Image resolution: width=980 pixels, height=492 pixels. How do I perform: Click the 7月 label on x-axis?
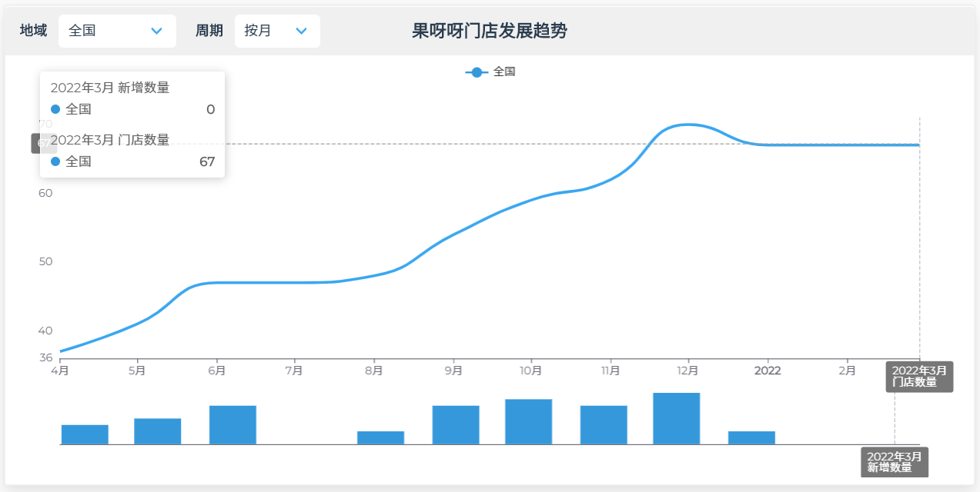294,370
